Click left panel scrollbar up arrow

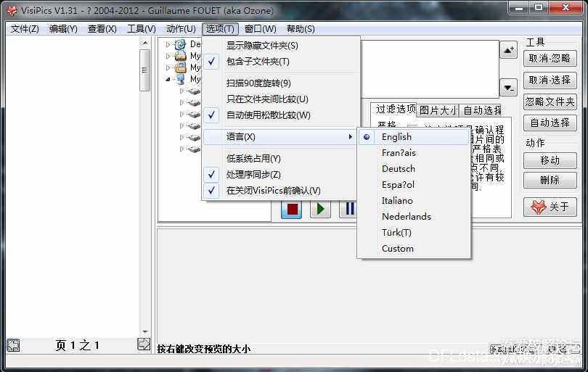[x=145, y=44]
